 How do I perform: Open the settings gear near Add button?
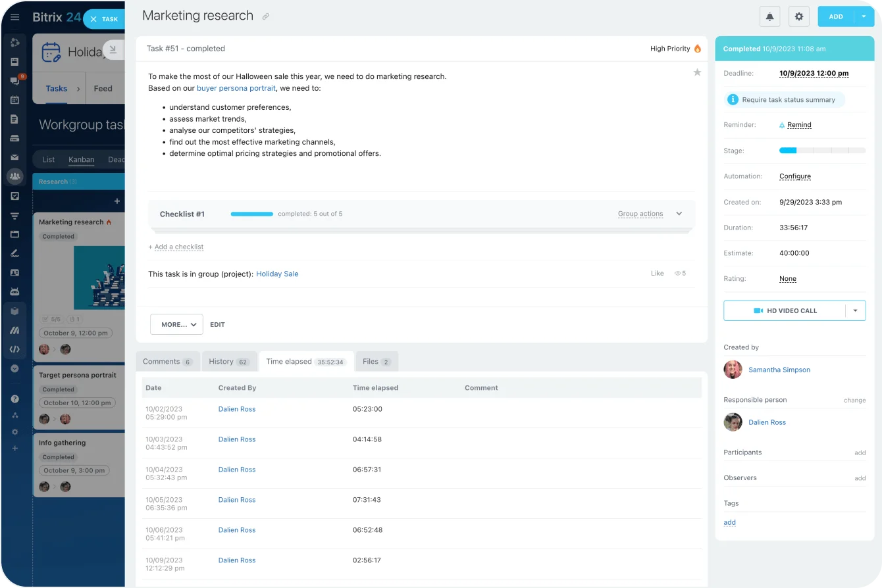[798, 16]
